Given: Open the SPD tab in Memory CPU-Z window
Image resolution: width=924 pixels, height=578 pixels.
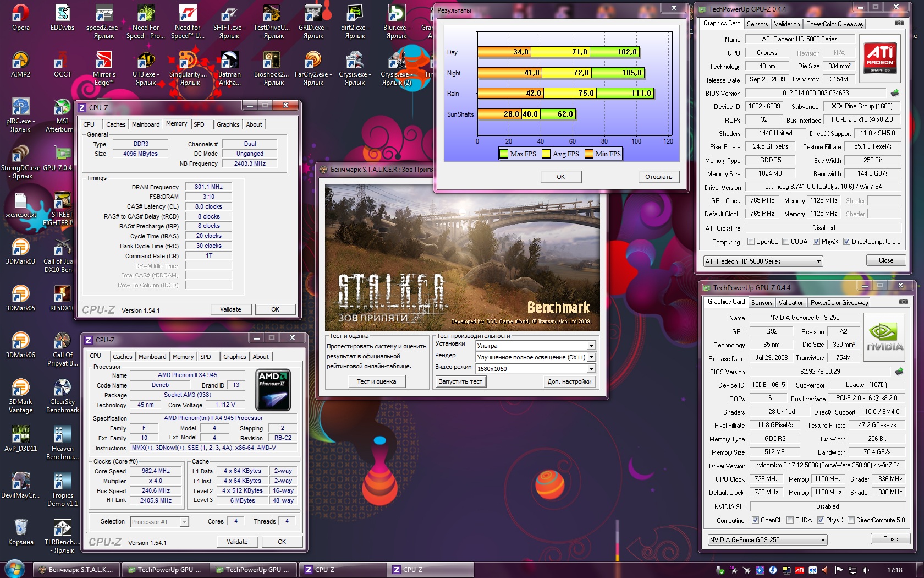Looking at the screenshot, I should tap(199, 124).
